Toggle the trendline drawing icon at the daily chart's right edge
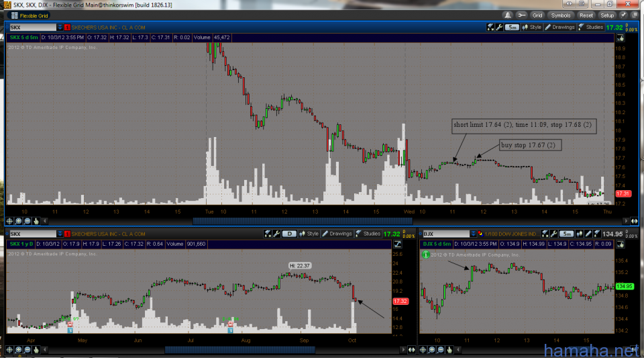Screen dimensions: 644x358 click(398, 244)
